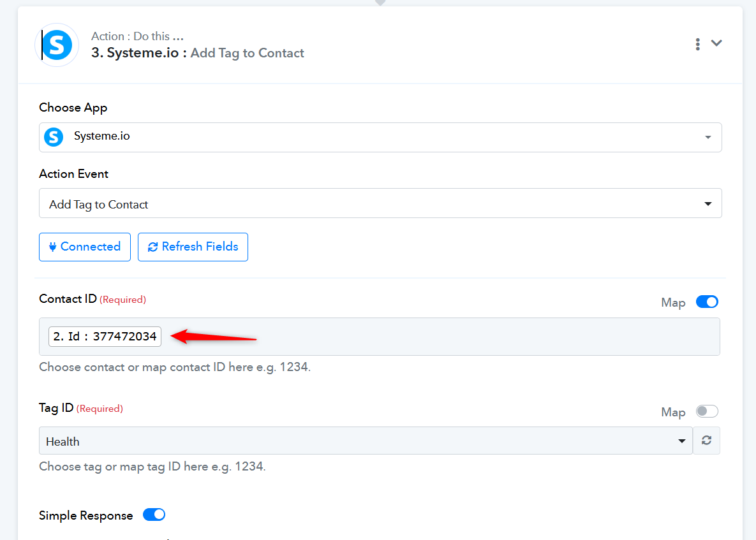Click the plug icon on Connected button
The image size is (756, 540).
pos(52,247)
